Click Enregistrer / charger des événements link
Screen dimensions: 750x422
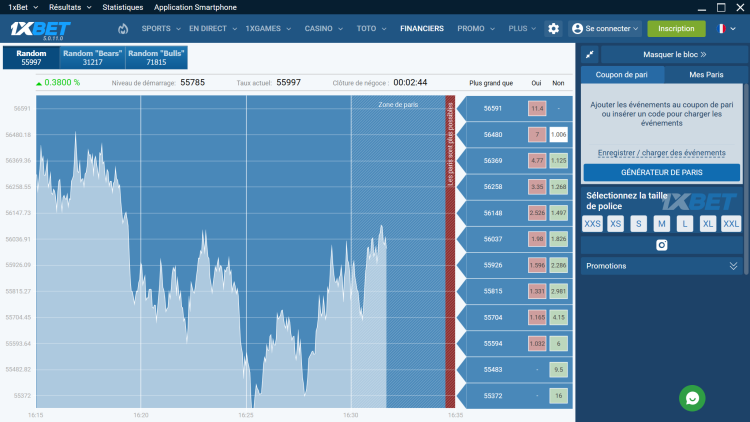pos(662,153)
